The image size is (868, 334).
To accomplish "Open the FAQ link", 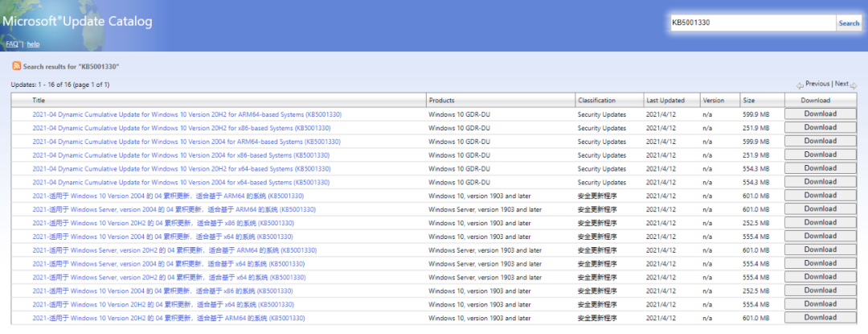I will pos(11,43).
